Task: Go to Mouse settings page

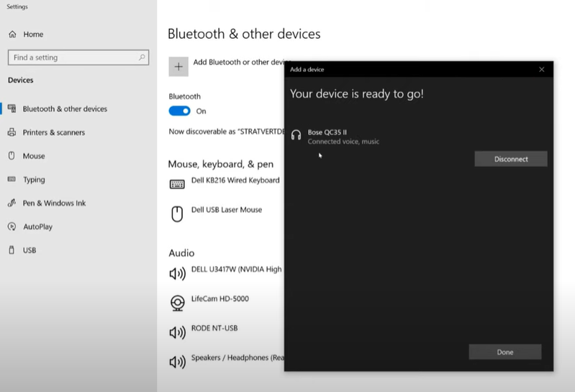Action: coord(33,155)
